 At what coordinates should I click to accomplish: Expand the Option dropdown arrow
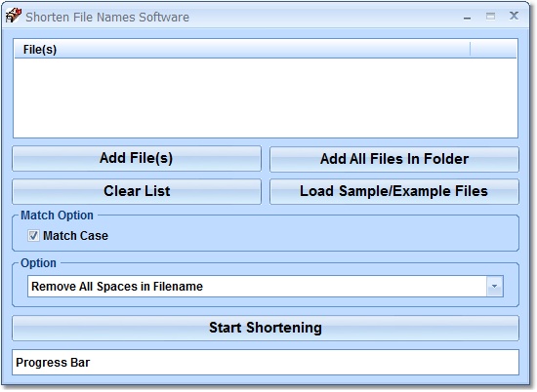[x=495, y=287]
